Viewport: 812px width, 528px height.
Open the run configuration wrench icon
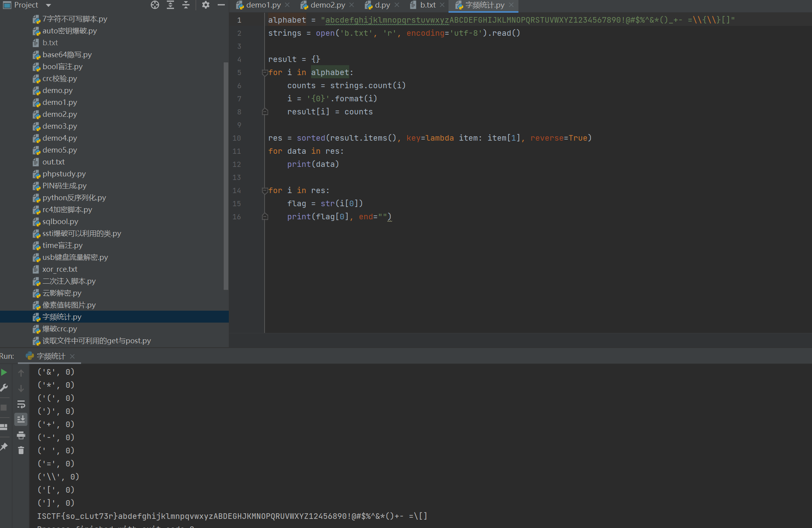click(x=4, y=388)
